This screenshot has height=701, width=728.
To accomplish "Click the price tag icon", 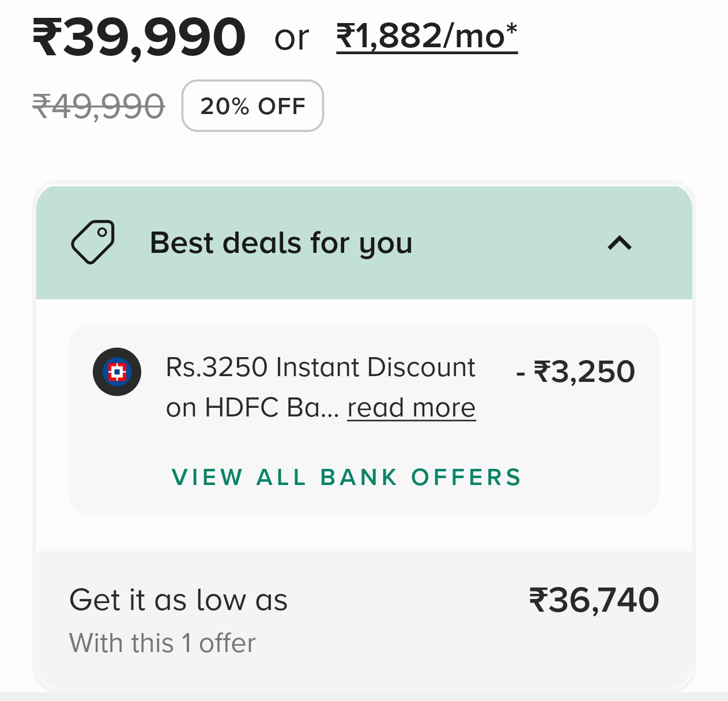I will [x=93, y=242].
